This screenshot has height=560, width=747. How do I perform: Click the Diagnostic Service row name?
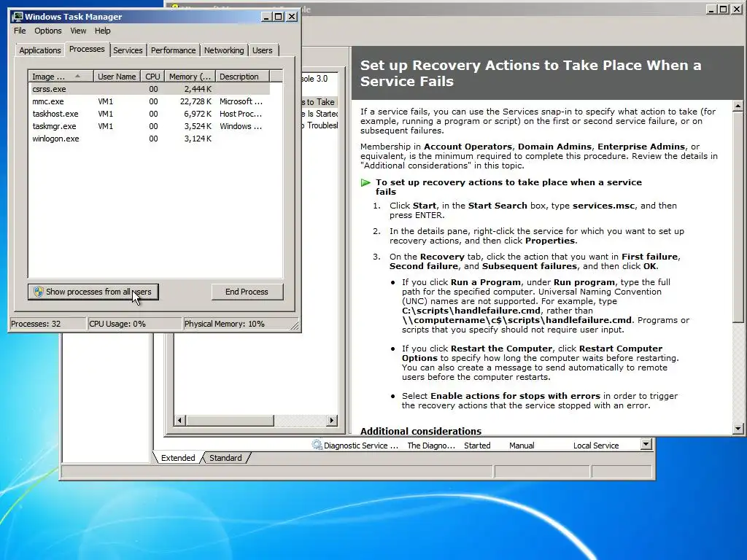pyautogui.click(x=360, y=446)
